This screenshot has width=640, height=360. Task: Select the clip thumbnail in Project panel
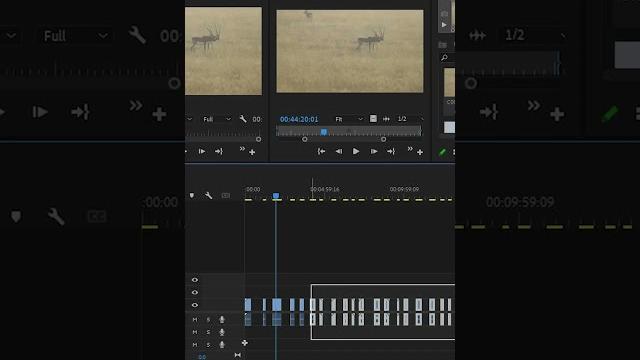[449, 82]
